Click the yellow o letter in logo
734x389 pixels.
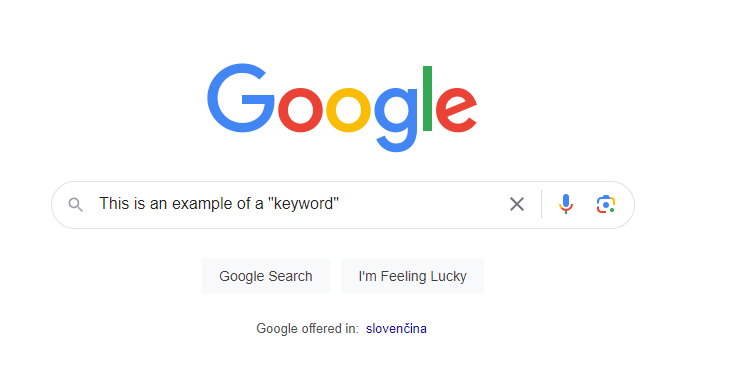click(x=348, y=110)
